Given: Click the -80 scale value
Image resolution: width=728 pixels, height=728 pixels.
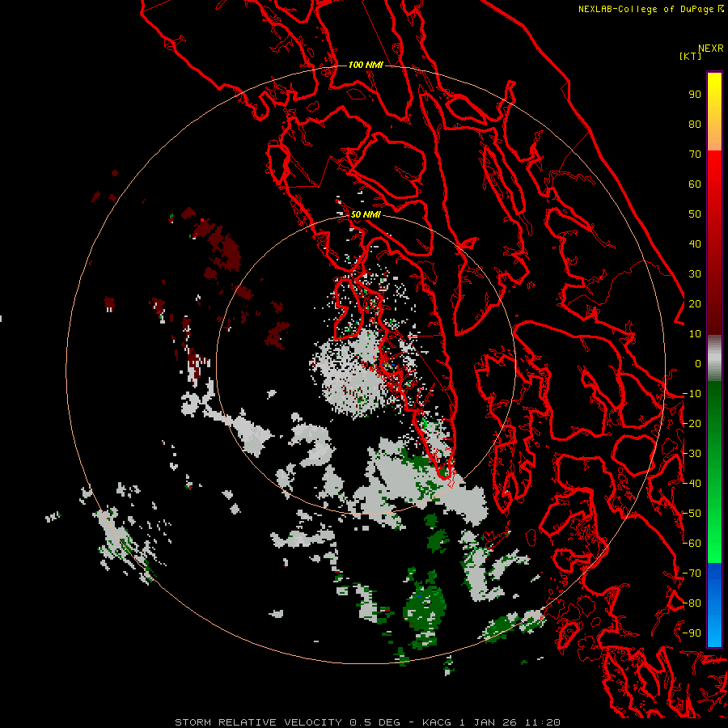Looking at the screenshot, I should 692,603.
